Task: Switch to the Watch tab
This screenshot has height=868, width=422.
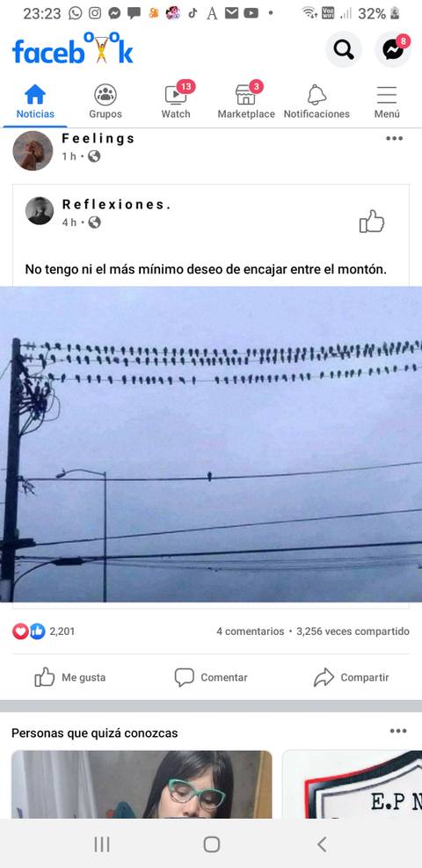Action: coord(176,102)
